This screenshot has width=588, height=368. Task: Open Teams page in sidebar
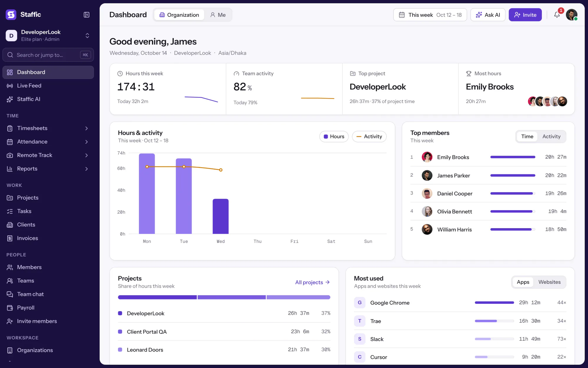pos(48,281)
